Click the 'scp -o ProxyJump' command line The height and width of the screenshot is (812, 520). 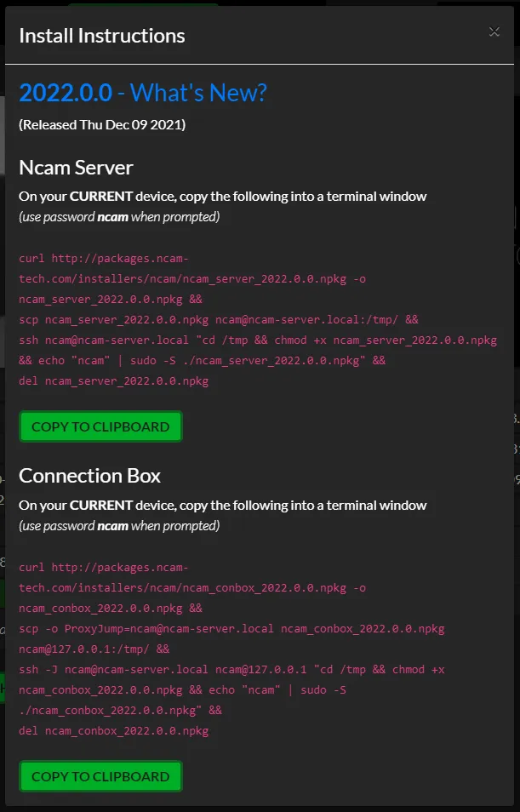(x=231, y=629)
